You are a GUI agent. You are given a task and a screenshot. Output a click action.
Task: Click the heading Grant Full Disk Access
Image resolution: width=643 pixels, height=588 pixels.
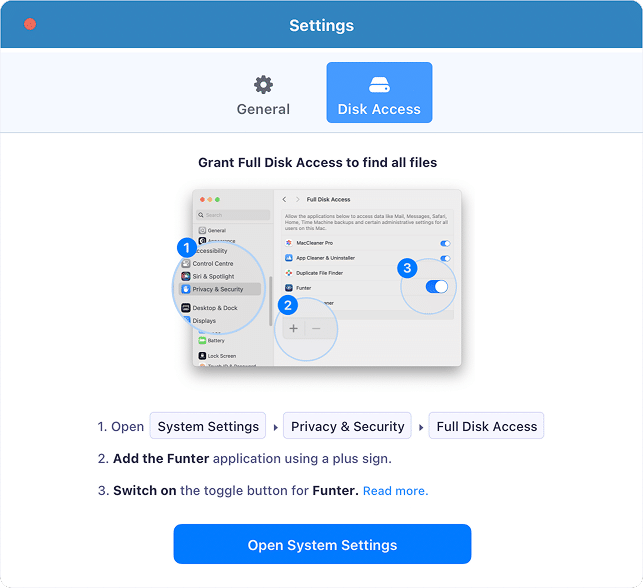pos(317,162)
